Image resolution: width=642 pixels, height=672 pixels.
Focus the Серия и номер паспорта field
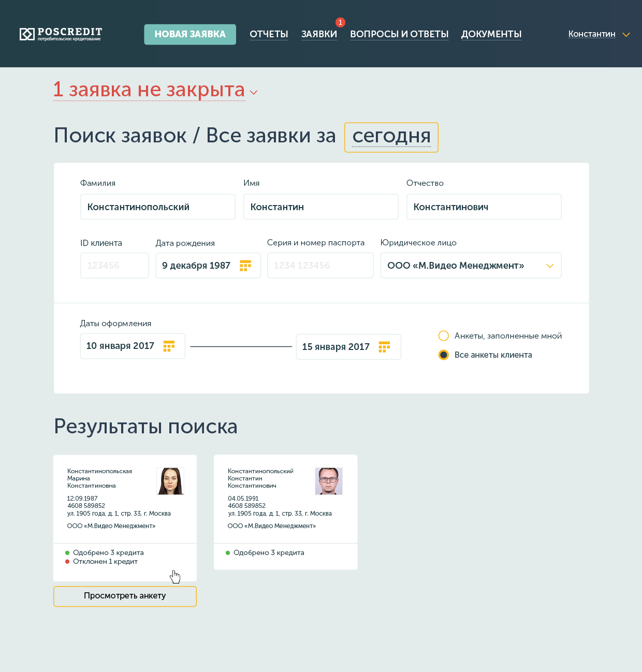(x=320, y=266)
